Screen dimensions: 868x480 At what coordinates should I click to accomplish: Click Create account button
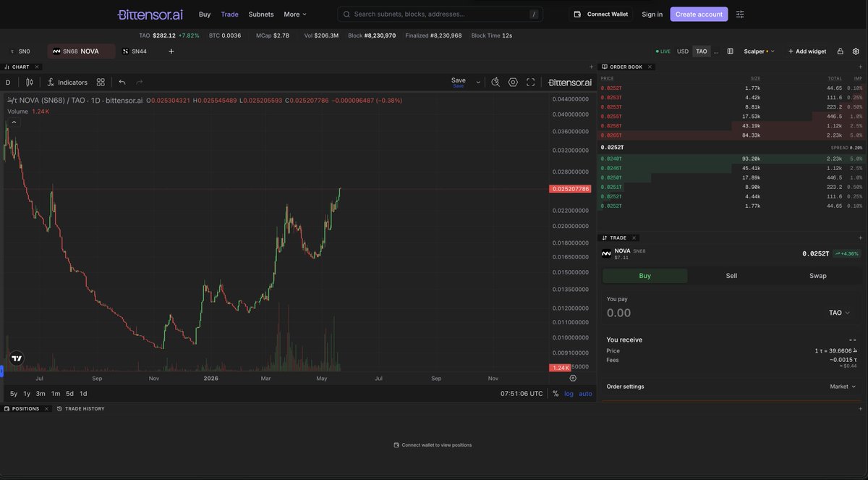(699, 14)
